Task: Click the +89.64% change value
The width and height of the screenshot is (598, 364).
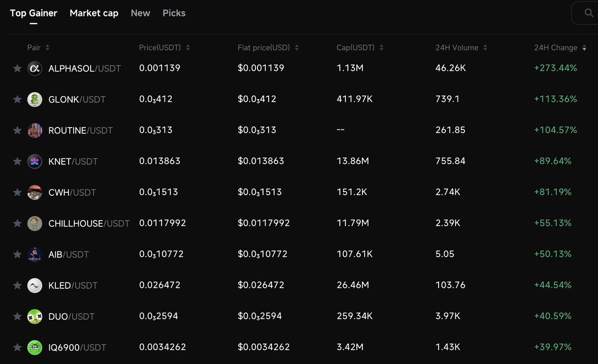Action: [x=553, y=161]
